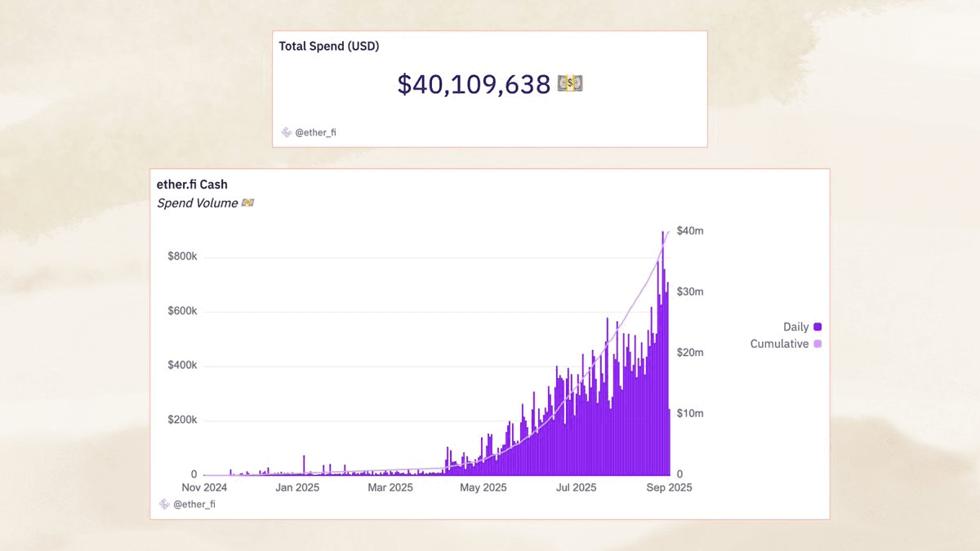The height and width of the screenshot is (551, 980).
Task: Click the Jan 2025 x-axis label
Action: [x=296, y=487]
